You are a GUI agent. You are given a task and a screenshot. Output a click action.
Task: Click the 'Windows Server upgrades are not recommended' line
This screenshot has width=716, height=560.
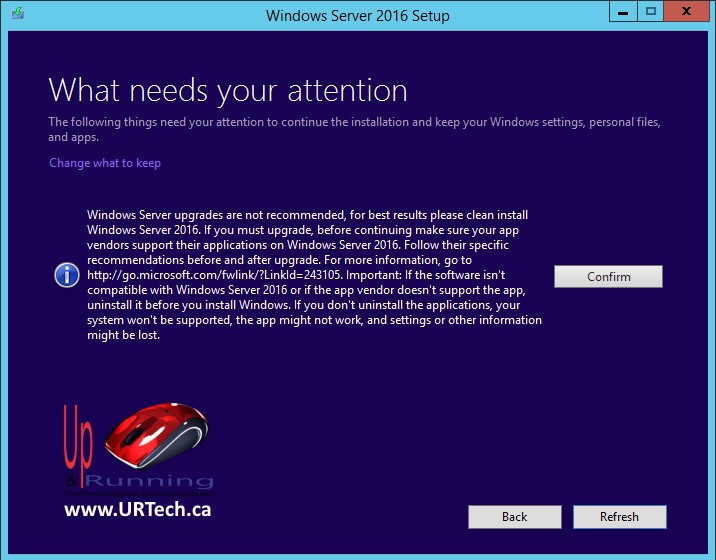click(307, 215)
